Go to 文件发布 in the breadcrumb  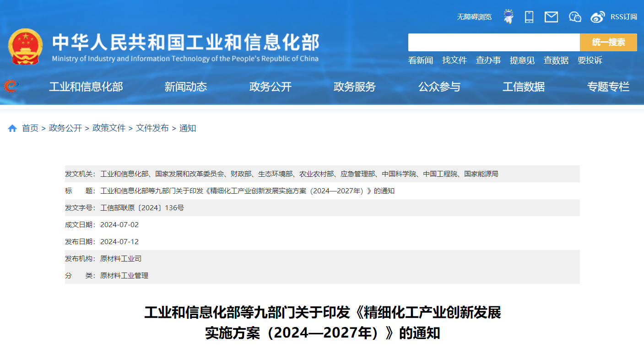tap(152, 128)
